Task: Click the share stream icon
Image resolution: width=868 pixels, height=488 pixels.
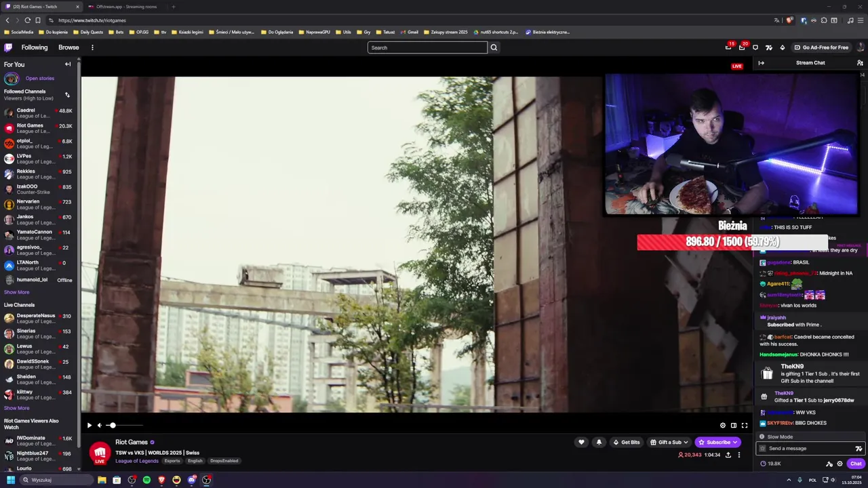Action: (728, 455)
